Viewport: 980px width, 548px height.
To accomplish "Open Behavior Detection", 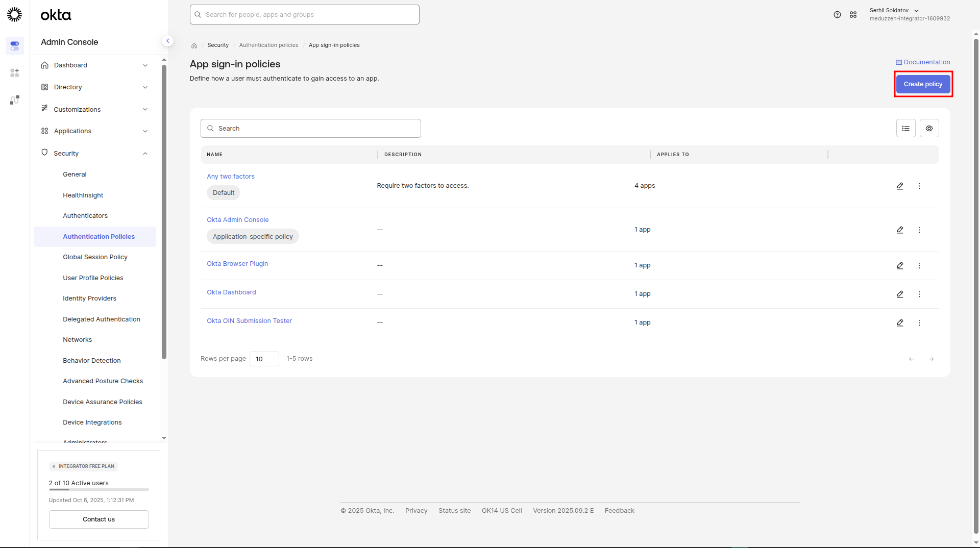I will pyautogui.click(x=92, y=361).
